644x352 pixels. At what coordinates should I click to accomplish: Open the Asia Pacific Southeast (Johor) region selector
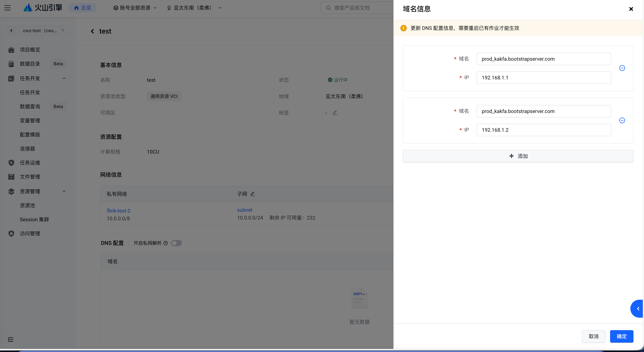coord(194,8)
